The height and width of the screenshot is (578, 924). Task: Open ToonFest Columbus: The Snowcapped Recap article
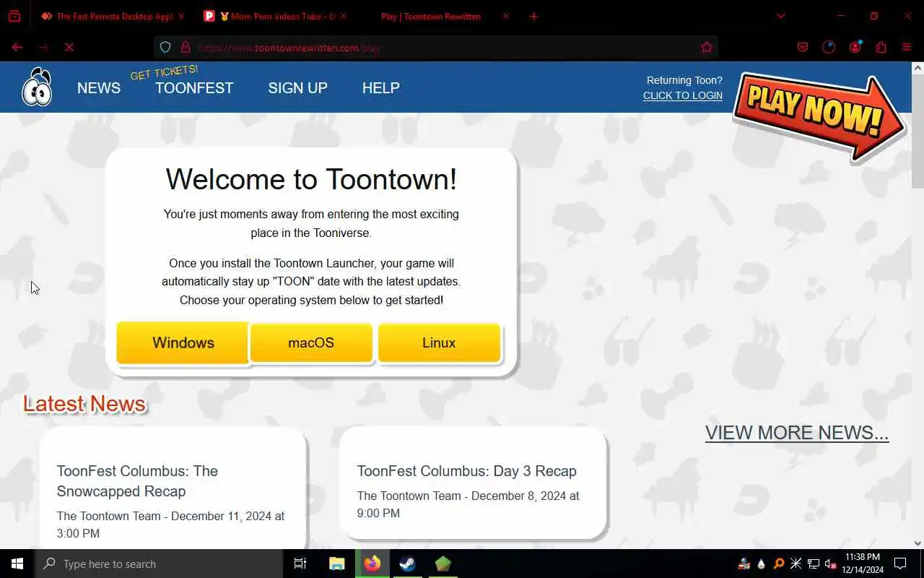137,481
